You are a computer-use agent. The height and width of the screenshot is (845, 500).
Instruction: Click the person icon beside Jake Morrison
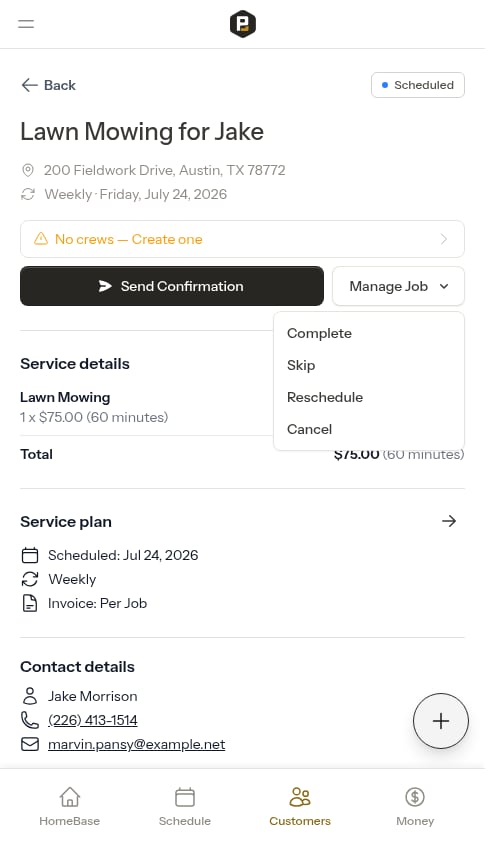click(30, 696)
